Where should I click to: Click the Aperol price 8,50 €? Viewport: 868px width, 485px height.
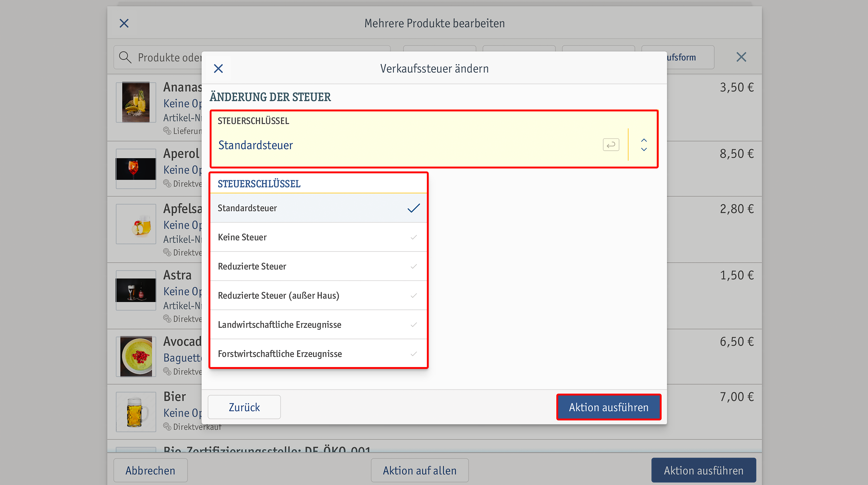click(x=737, y=154)
